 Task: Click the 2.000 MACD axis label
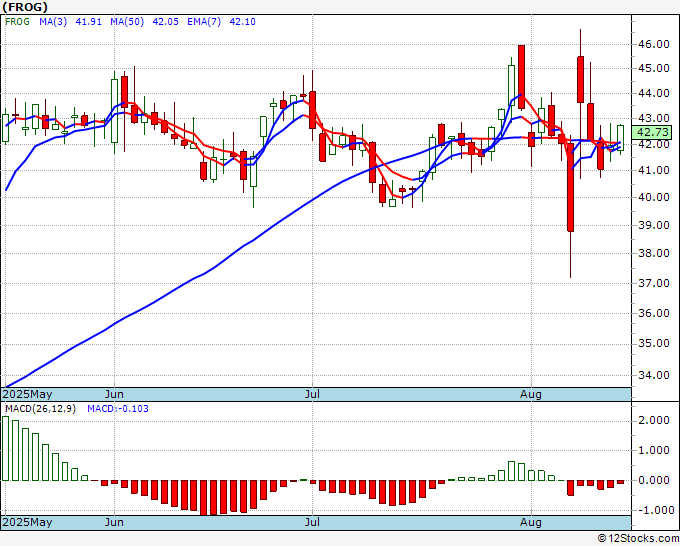tap(653, 420)
